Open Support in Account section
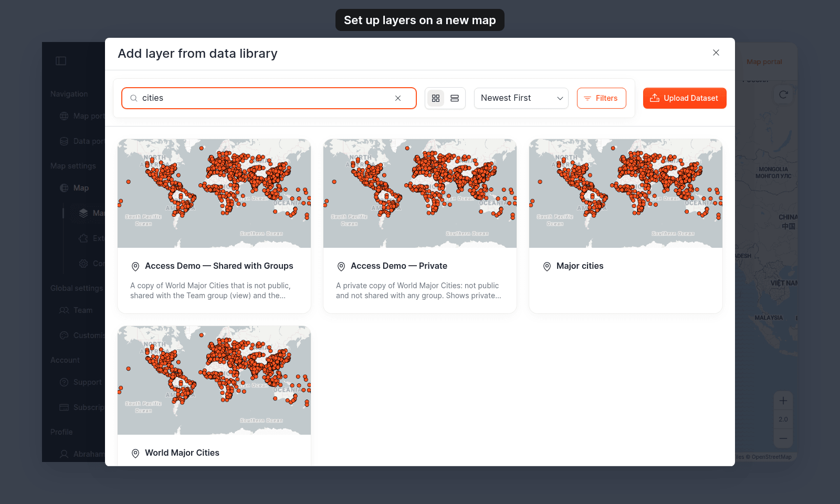840x504 pixels. point(80,382)
